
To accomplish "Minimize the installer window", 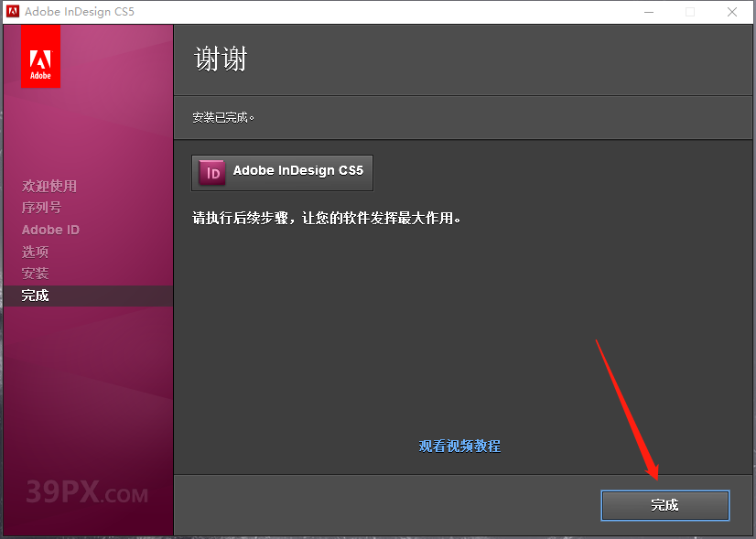I will [x=649, y=12].
